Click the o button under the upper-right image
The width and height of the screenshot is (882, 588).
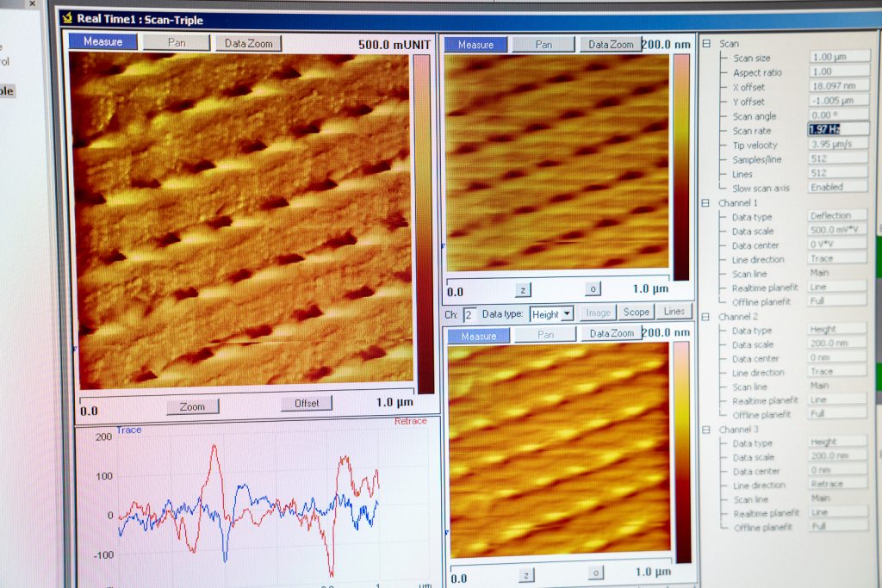click(593, 288)
